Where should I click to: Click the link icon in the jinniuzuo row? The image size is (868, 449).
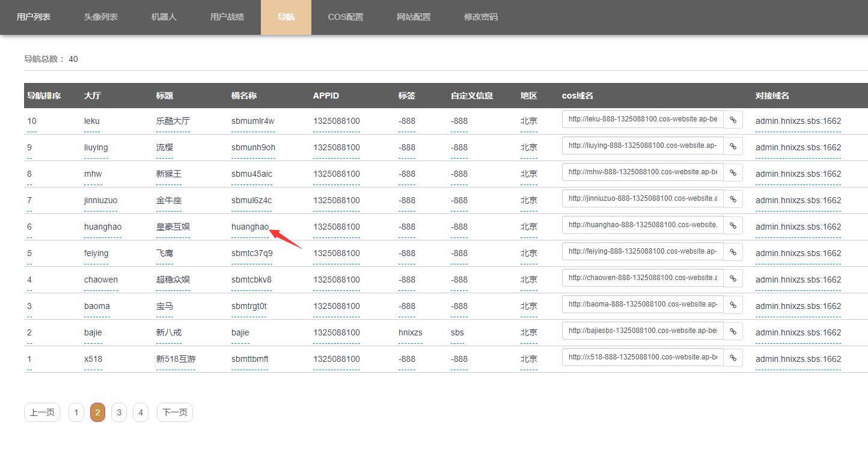click(733, 199)
